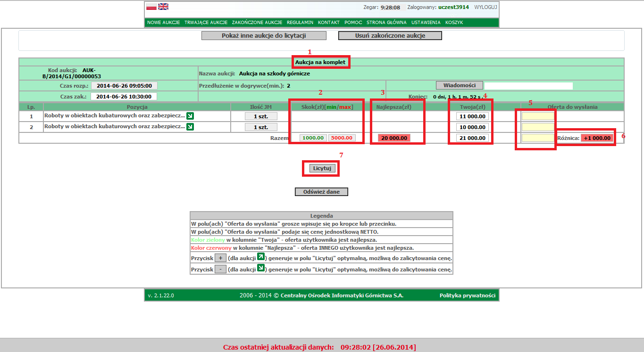Click minimum step value 1000.00

click(313, 138)
